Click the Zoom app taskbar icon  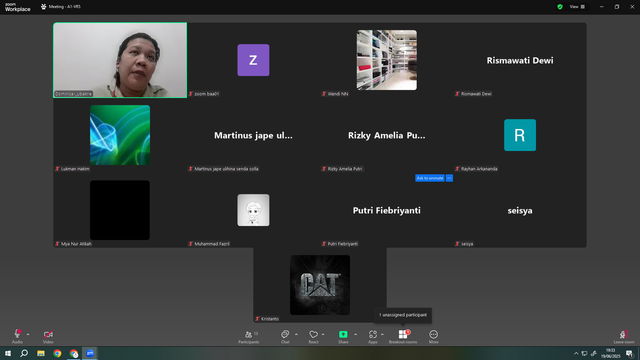pos(90,353)
